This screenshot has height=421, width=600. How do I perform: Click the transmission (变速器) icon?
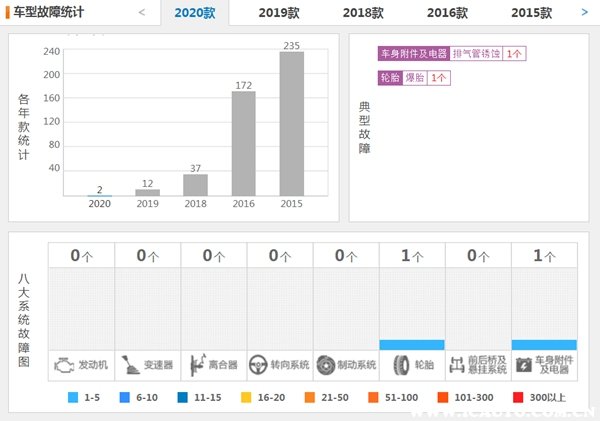pyautogui.click(x=129, y=365)
